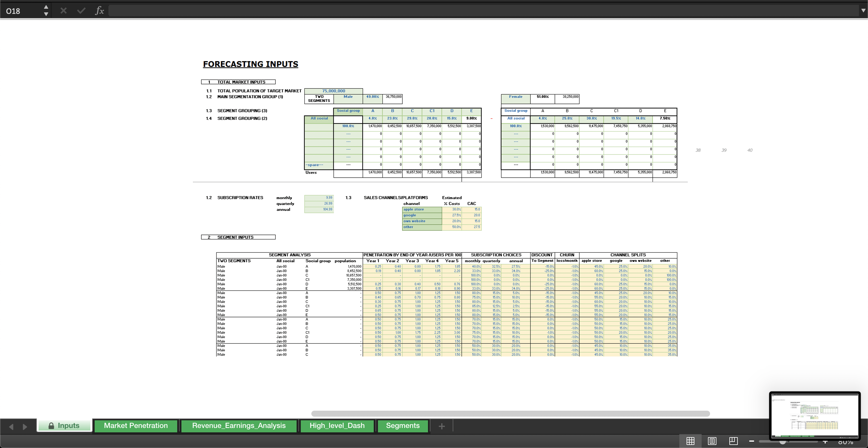
Task: Select the Users row label
Action: (311, 172)
